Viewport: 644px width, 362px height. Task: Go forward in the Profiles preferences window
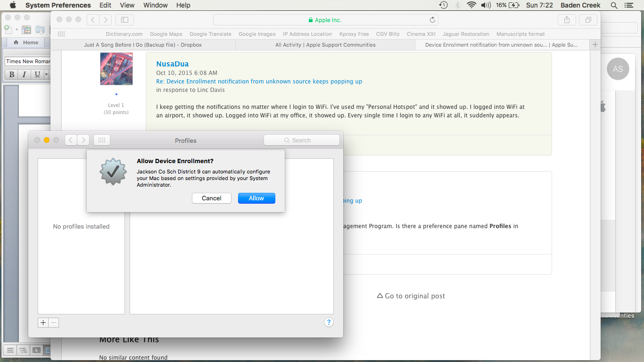click(x=83, y=140)
